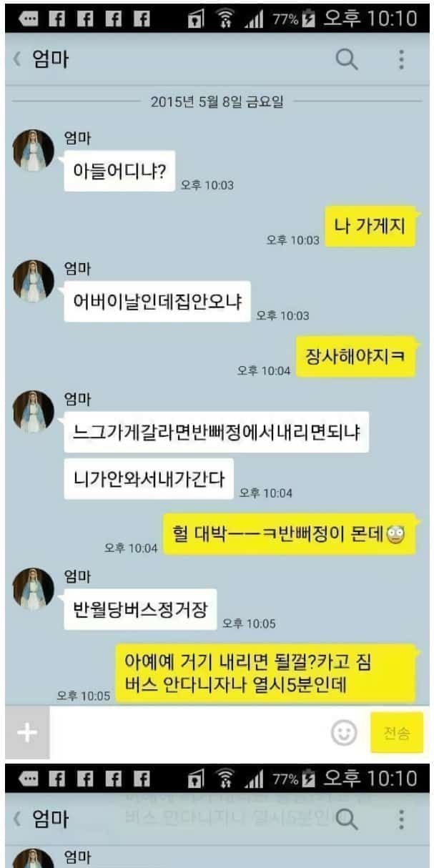This screenshot has height=868, width=434.
Task: Open chat search with the magnifier icon
Action: pyautogui.click(x=347, y=60)
